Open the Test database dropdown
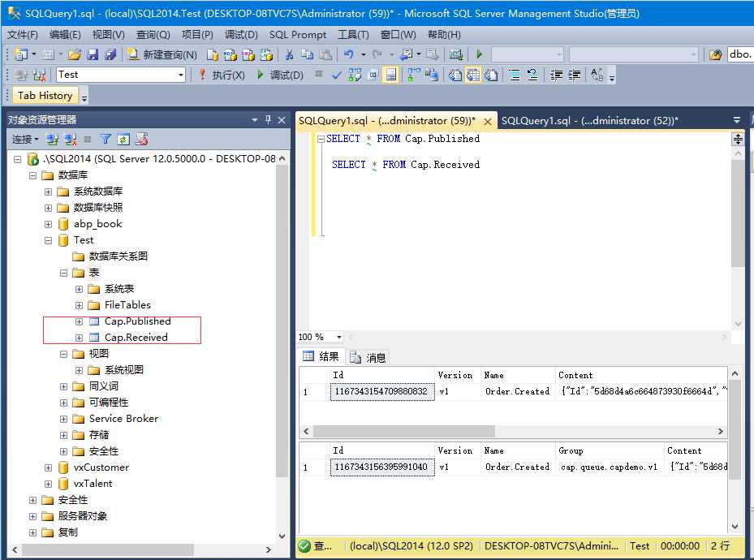 click(x=181, y=75)
